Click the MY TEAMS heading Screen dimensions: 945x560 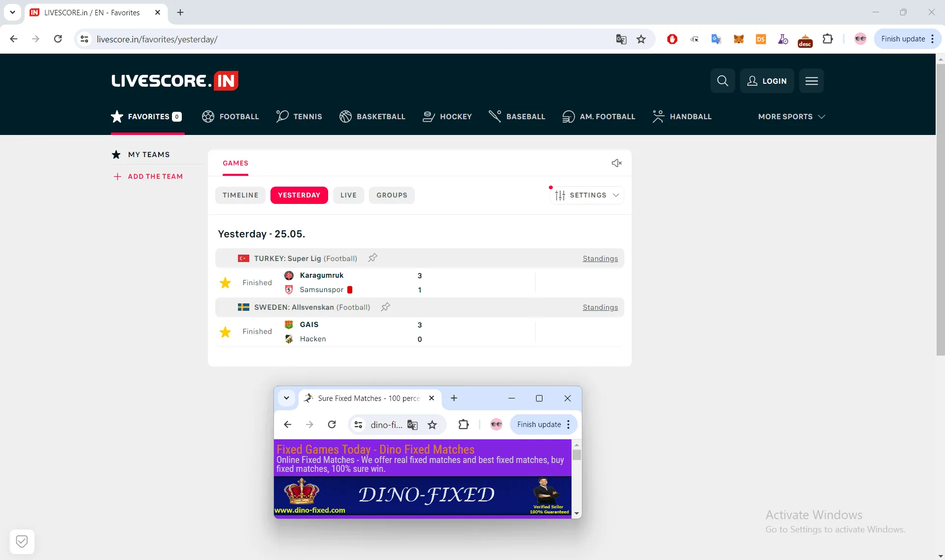pos(149,155)
